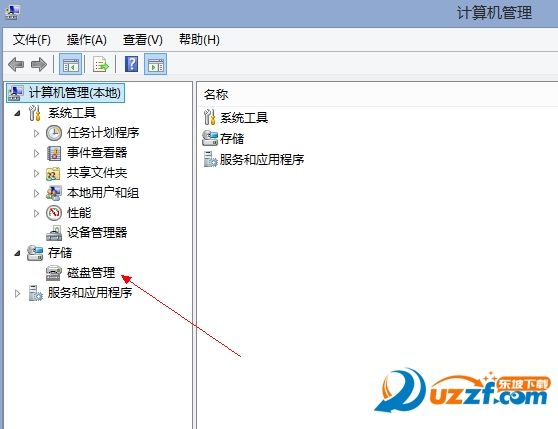Image resolution: width=558 pixels, height=429 pixels.
Task: Click 存储 icon in right pane list
Action: [210, 138]
